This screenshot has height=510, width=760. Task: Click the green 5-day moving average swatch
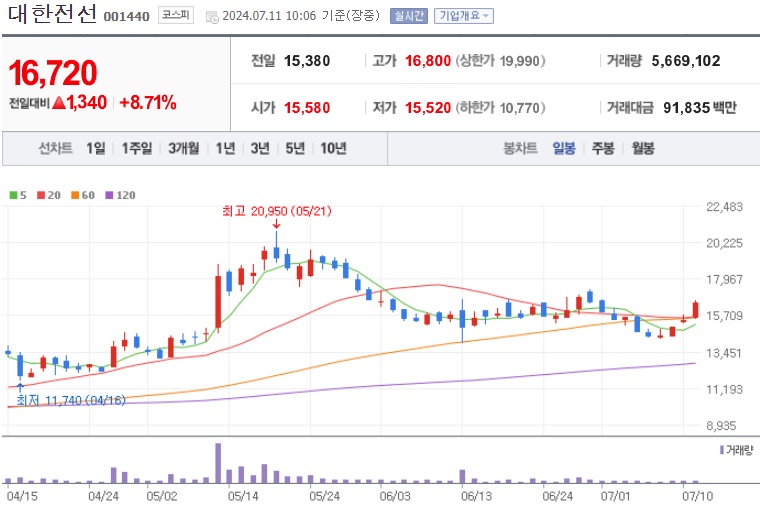click(x=14, y=195)
